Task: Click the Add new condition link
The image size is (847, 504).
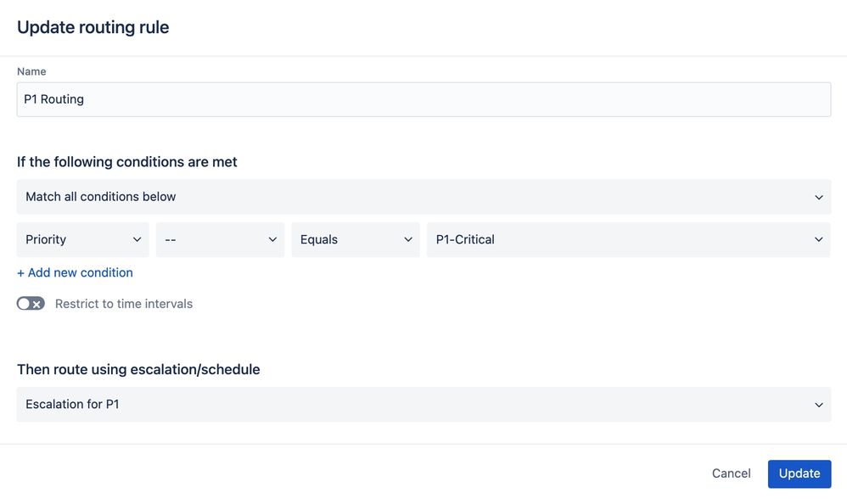Action: pos(75,273)
